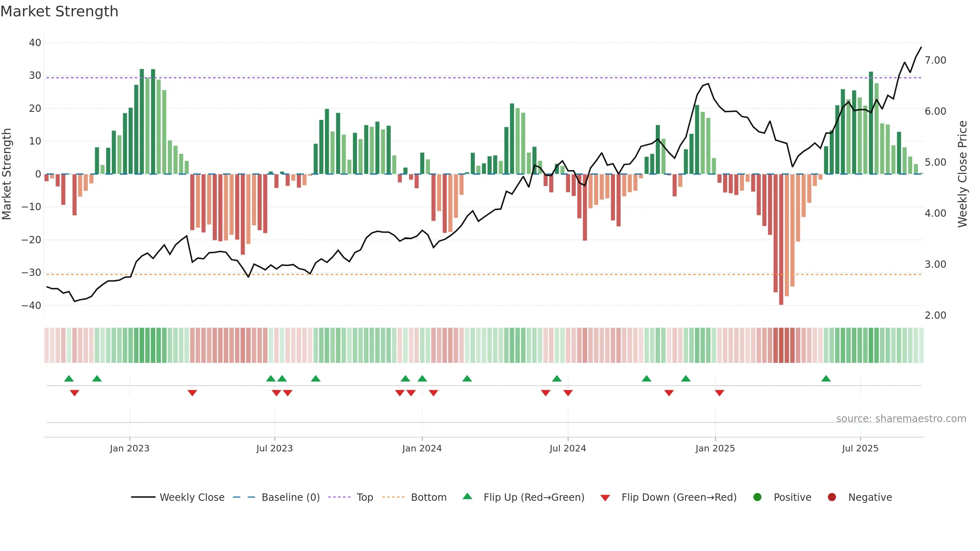Click the 5.00 price tick label
Viewport: 980px width, 551px height.
(935, 162)
